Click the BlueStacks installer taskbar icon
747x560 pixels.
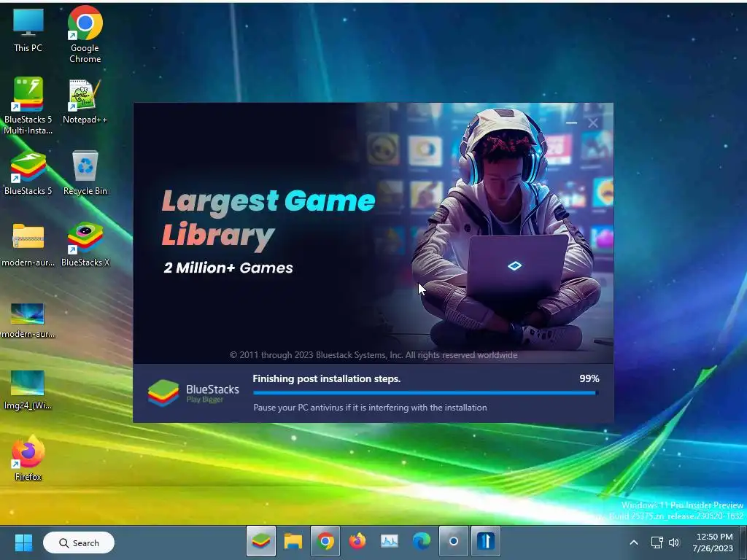click(x=261, y=542)
